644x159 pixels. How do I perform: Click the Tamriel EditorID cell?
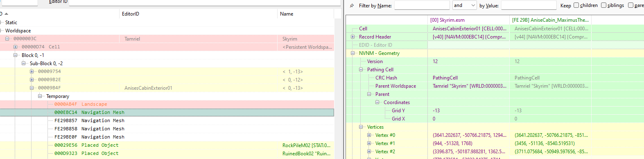coord(132,39)
